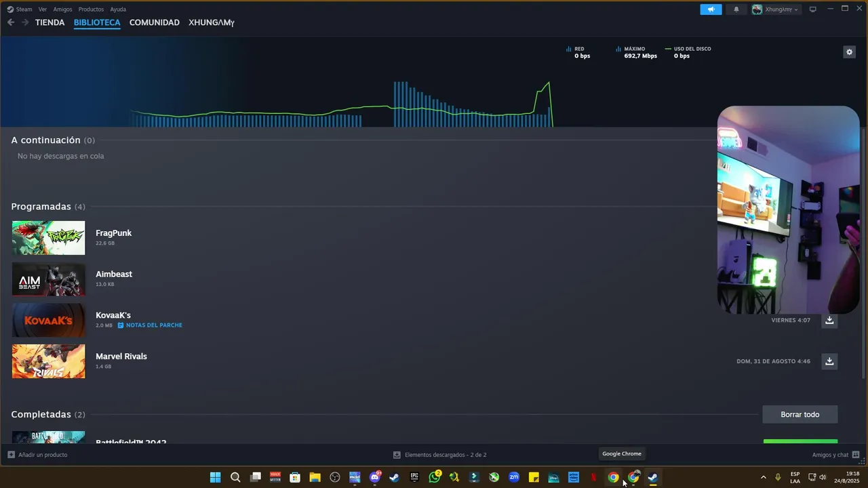
Task: Open Prime Video from taskbar
Action: point(574,477)
